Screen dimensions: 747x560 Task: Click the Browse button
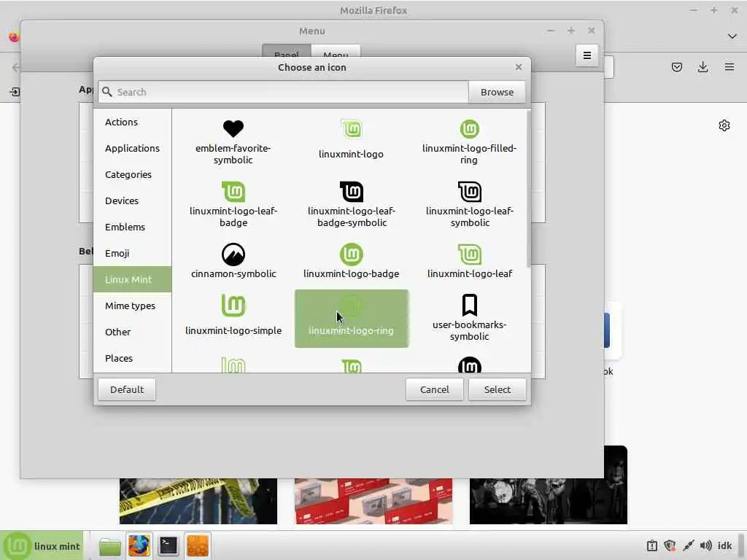point(497,92)
